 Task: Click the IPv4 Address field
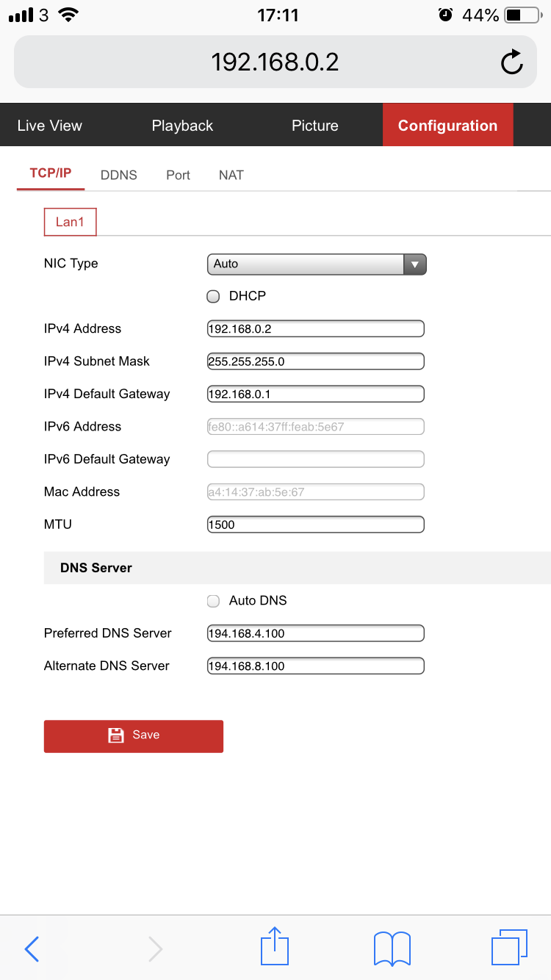click(x=316, y=328)
